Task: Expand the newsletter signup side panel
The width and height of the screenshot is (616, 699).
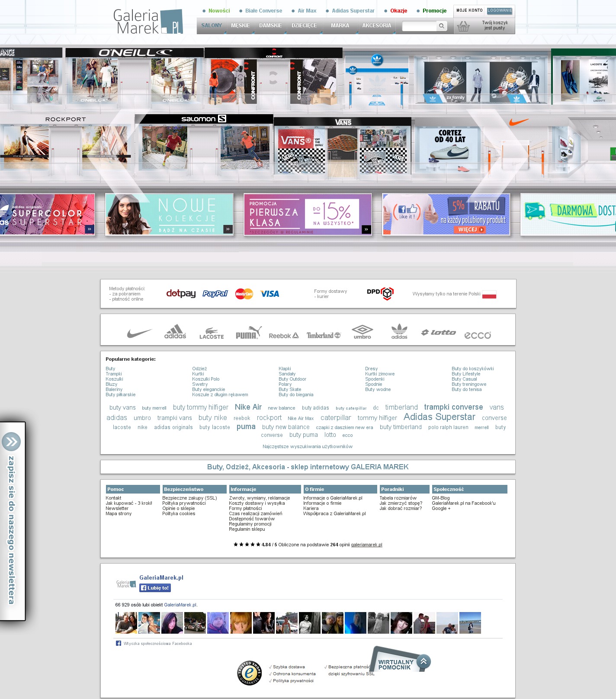Action: point(11,442)
